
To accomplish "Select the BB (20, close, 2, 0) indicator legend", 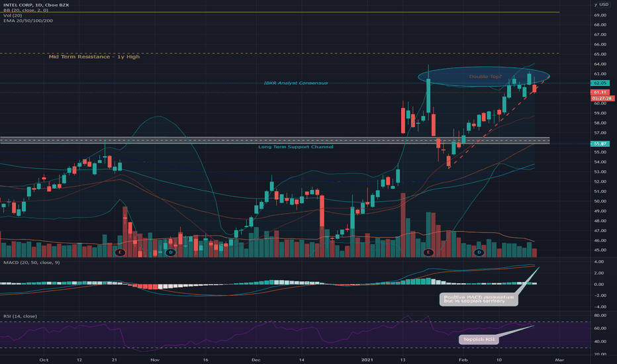I will (x=26, y=10).
